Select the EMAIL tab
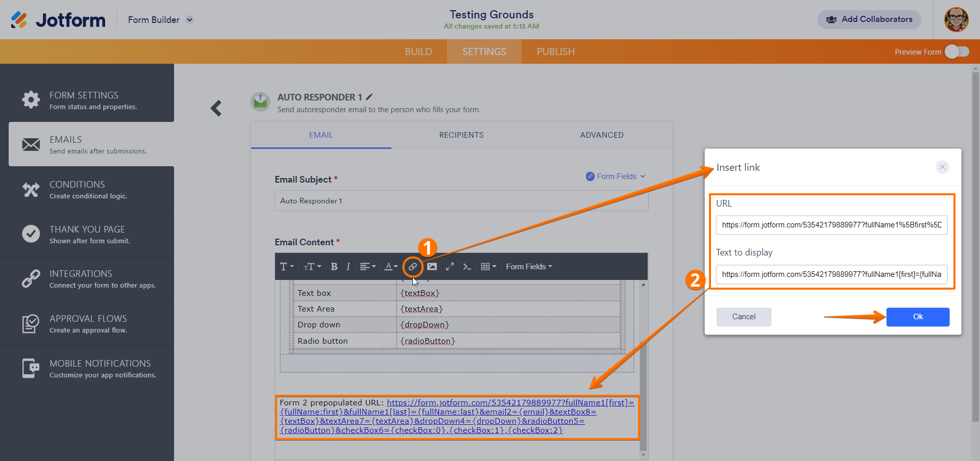 (x=321, y=135)
